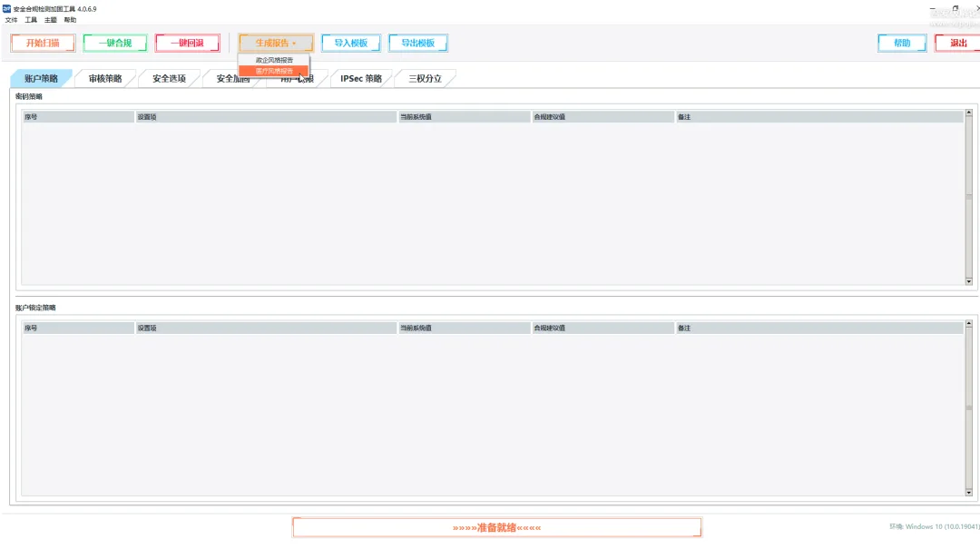Screen dimensions: 980x549
Task: Switch to the 审核策略 tab
Action: (105, 78)
